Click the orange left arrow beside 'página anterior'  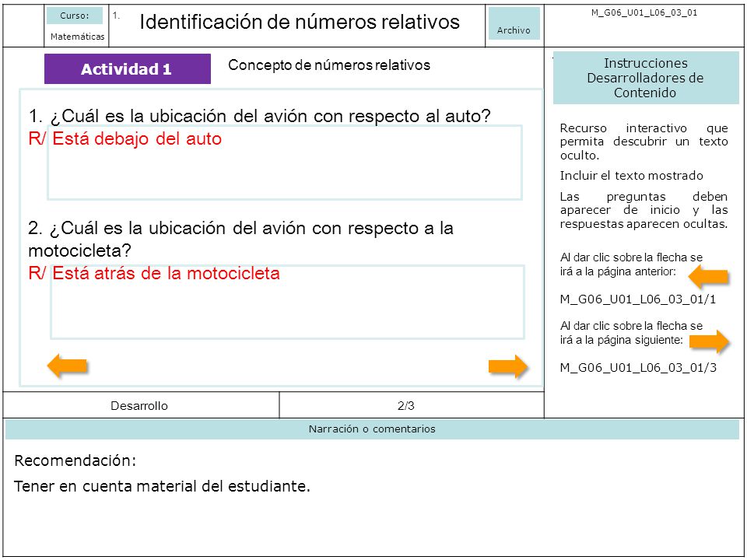tap(708, 277)
